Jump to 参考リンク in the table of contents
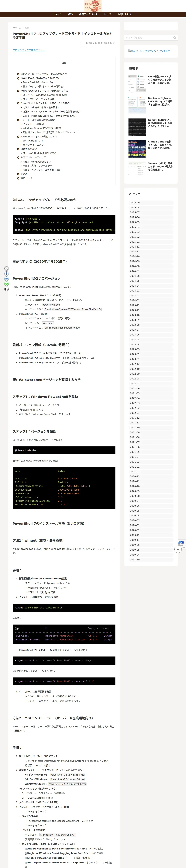 pyautogui.click(x=26, y=178)
